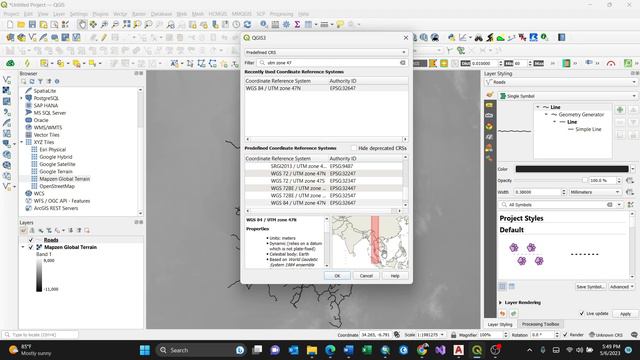Viewport: 640px width, 360px height.
Task: Clear the CRS filter text
Action: 403,63
